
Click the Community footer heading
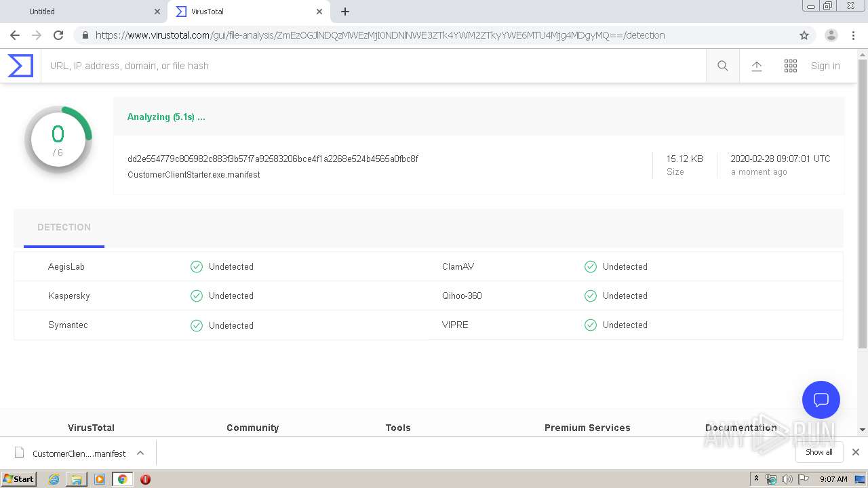pos(252,428)
